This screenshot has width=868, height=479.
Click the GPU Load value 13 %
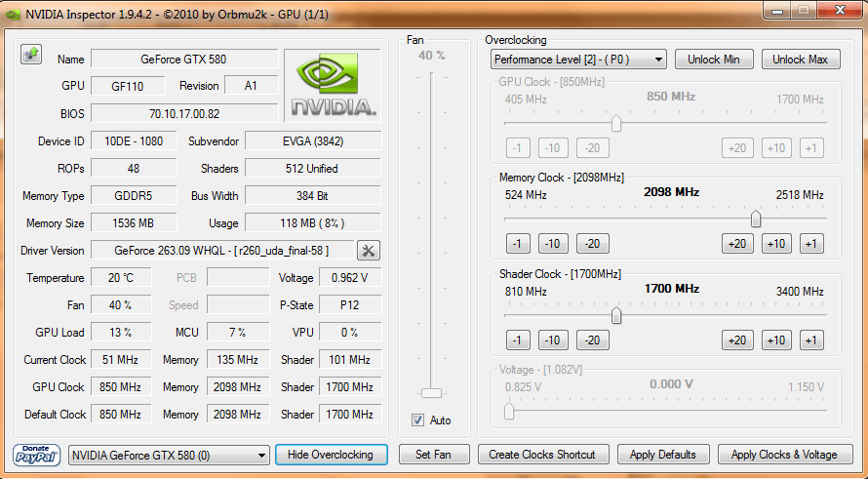click(x=121, y=333)
